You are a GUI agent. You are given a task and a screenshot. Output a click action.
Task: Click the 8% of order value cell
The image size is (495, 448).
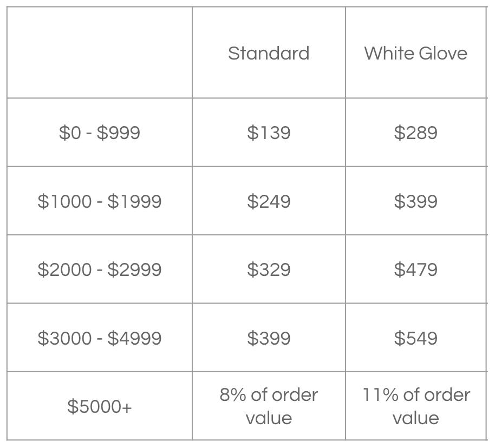click(x=269, y=406)
